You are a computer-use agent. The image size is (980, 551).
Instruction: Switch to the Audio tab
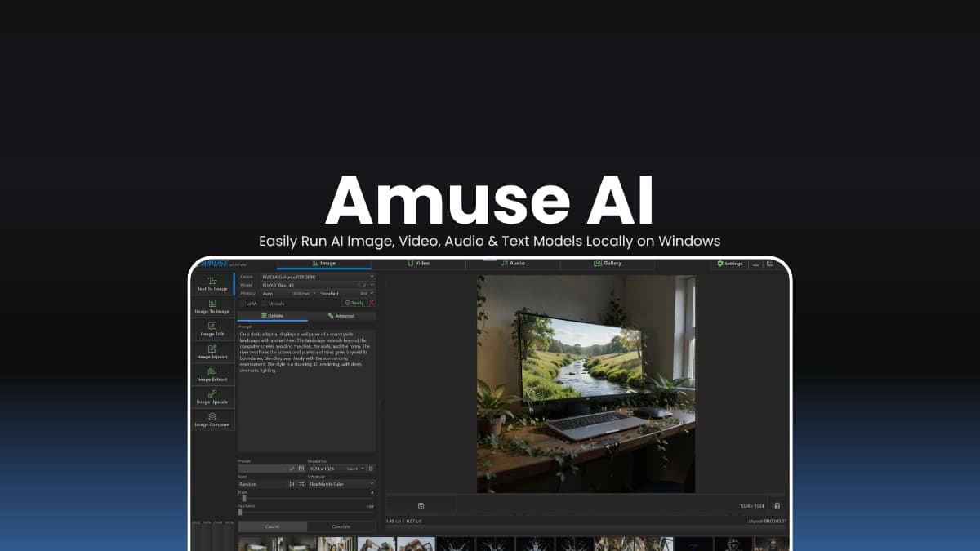point(514,264)
